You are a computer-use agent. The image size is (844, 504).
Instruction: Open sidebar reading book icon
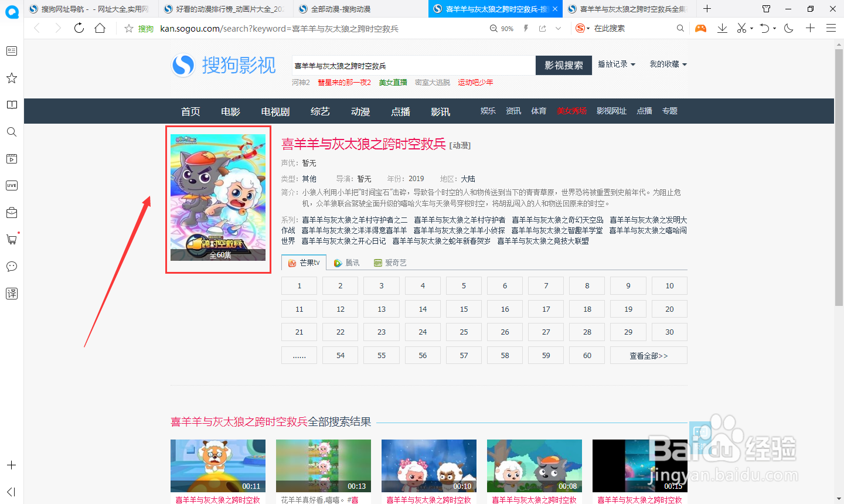(x=12, y=105)
